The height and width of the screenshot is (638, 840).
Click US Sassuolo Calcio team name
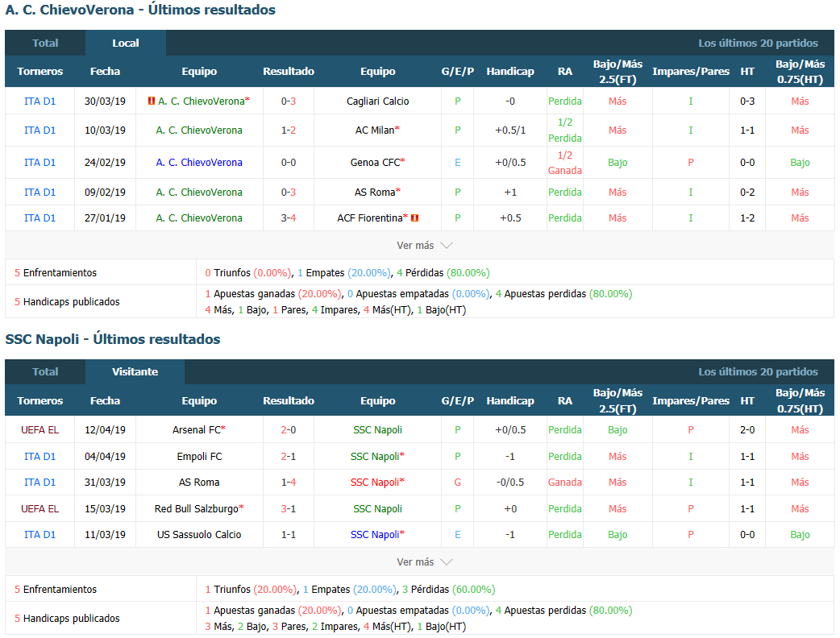coord(199,535)
